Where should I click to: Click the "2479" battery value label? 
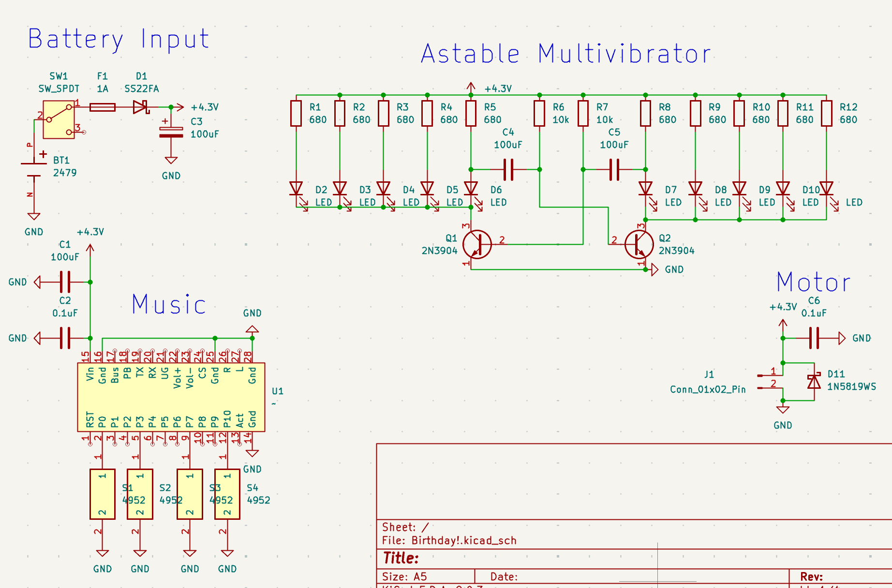(65, 173)
